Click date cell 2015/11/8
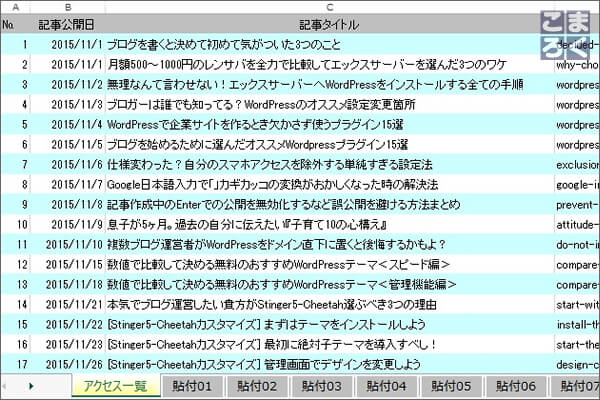Screen dimensions: 600x400 pyautogui.click(x=68, y=204)
